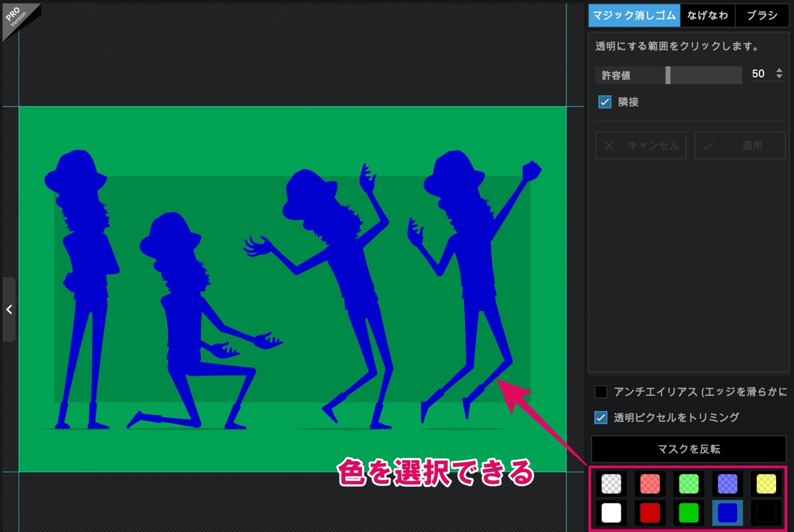The image size is (794, 532).
Task: Select the solid red swatch
Action: tap(650, 513)
